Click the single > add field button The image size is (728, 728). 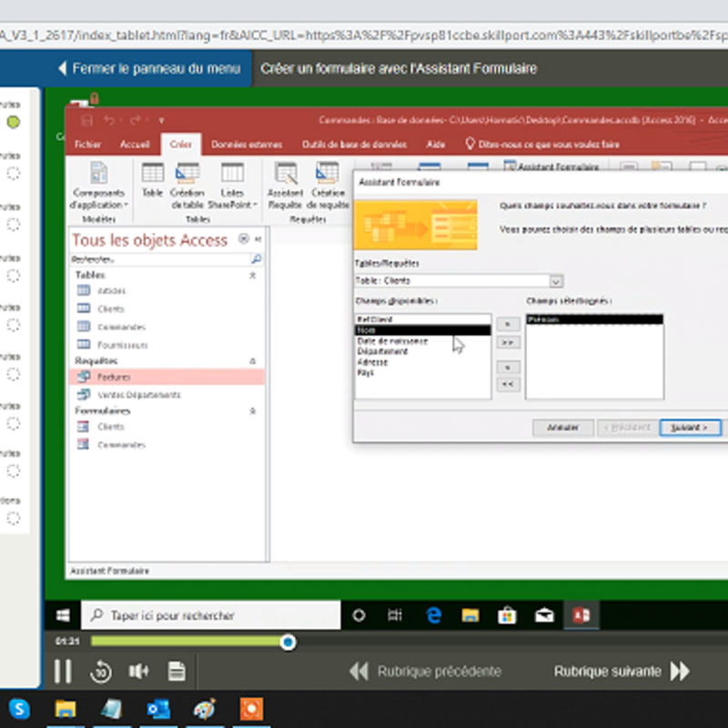pyautogui.click(x=508, y=324)
